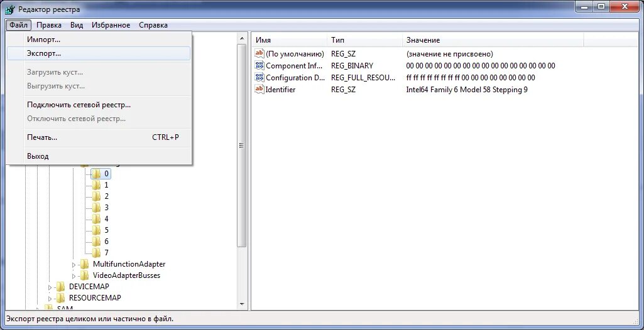Click the tree pane scrollbar thumb

point(242,145)
